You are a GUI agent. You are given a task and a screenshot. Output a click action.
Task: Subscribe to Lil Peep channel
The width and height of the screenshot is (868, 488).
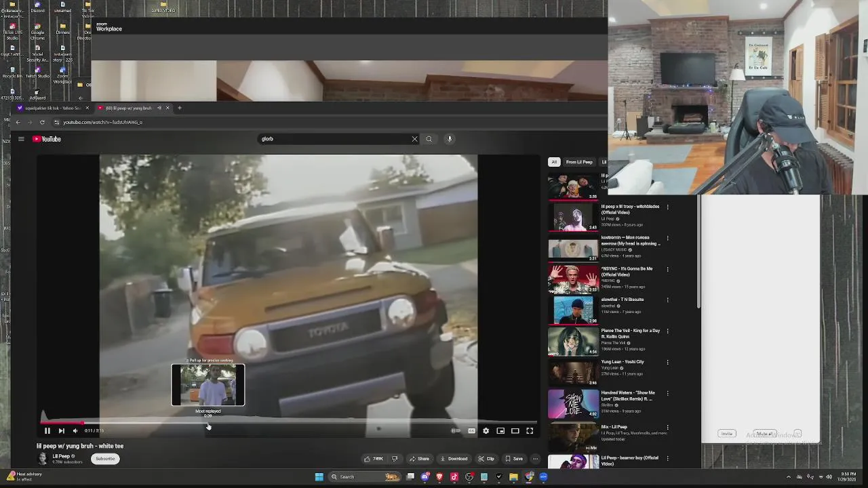[x=105, y=459]
